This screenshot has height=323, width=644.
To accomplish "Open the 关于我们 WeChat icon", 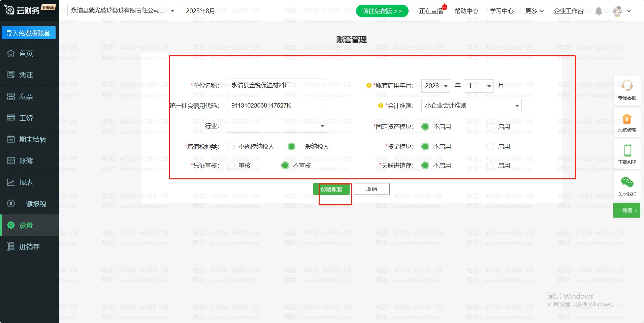I will tap(627, 182).
